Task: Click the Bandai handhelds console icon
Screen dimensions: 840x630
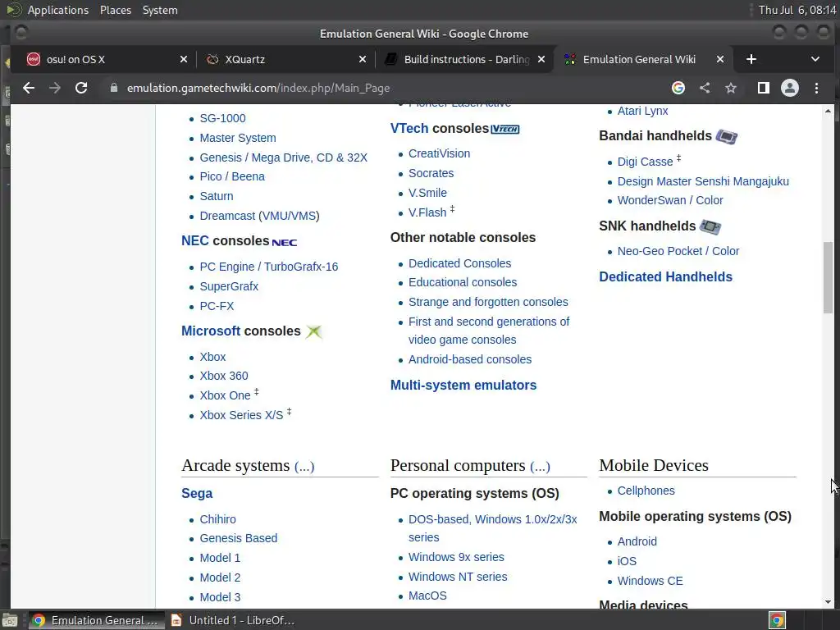Action: pyautogui.click(x=727, y=137)
